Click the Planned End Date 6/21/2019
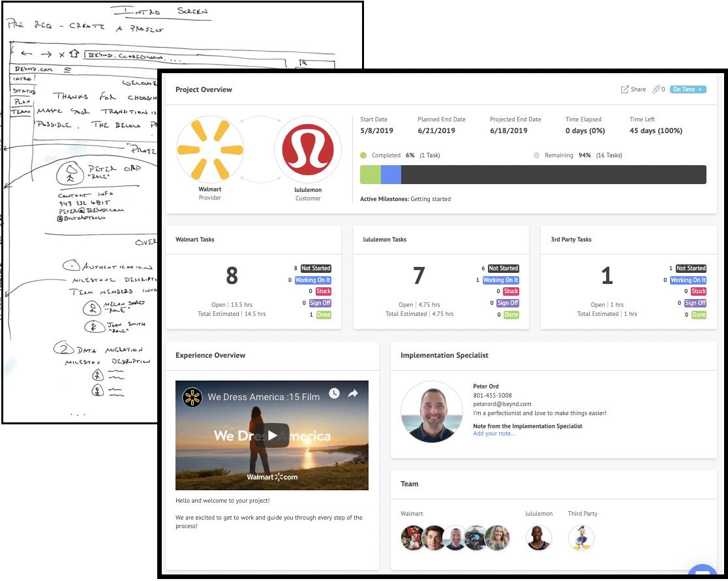728x581 pixels. pos(436,131)
